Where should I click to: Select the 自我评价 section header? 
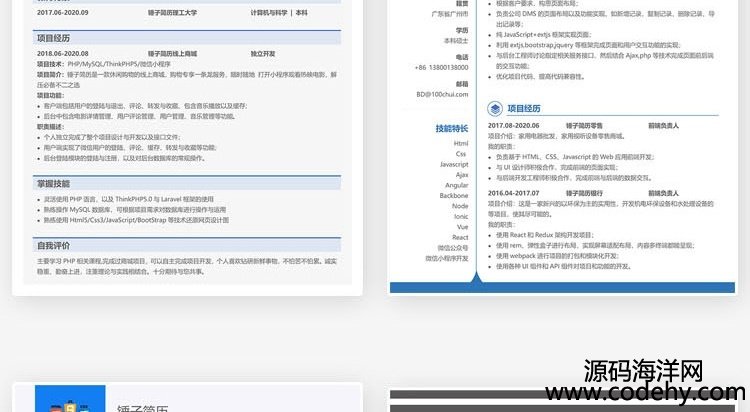coord(54,245)
